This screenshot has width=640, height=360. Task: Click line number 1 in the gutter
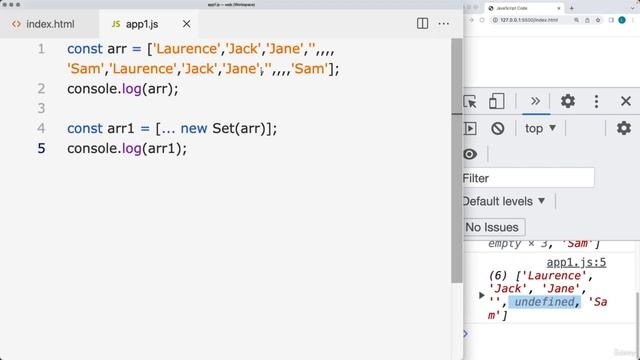41,49
